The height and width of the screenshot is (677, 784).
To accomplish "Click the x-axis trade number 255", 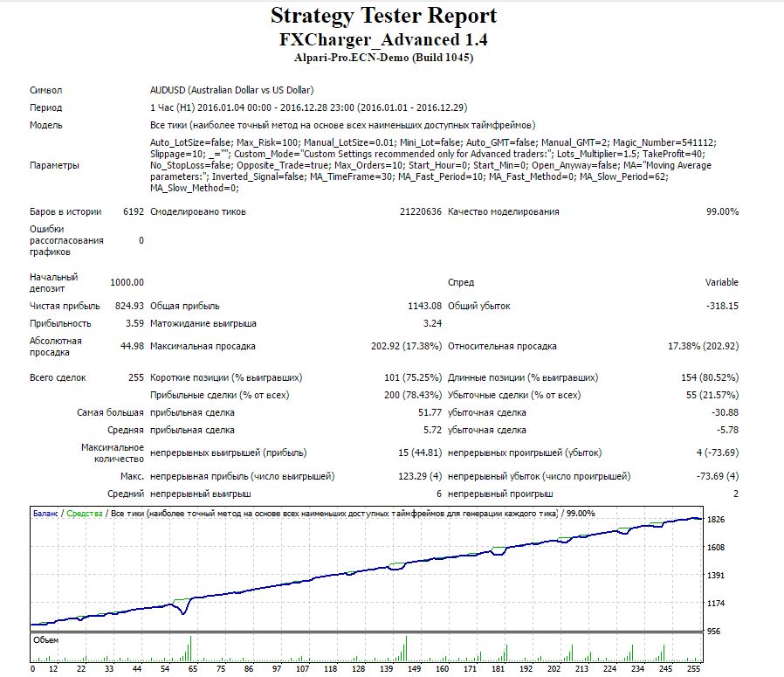I will tap(693, 668).
